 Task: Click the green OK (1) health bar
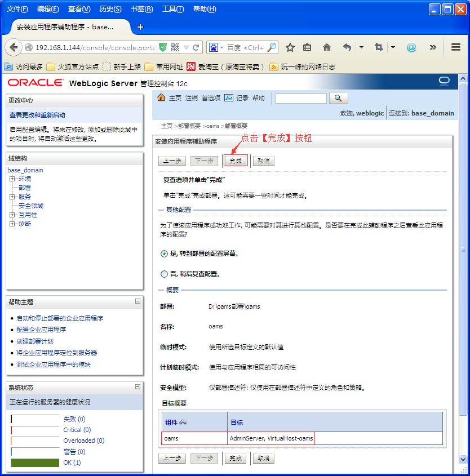click(35, 463)
